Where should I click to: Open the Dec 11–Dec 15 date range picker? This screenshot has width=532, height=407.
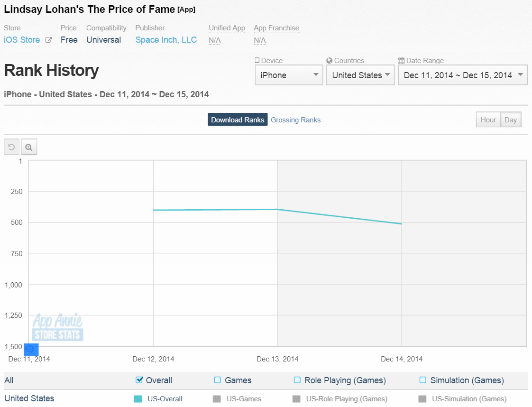(x=463, y=75)
